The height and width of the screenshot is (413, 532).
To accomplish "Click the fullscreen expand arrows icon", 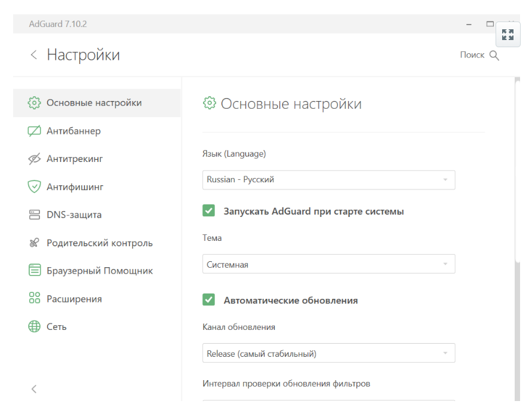I will pyautogui.click(x=508, y=35).
